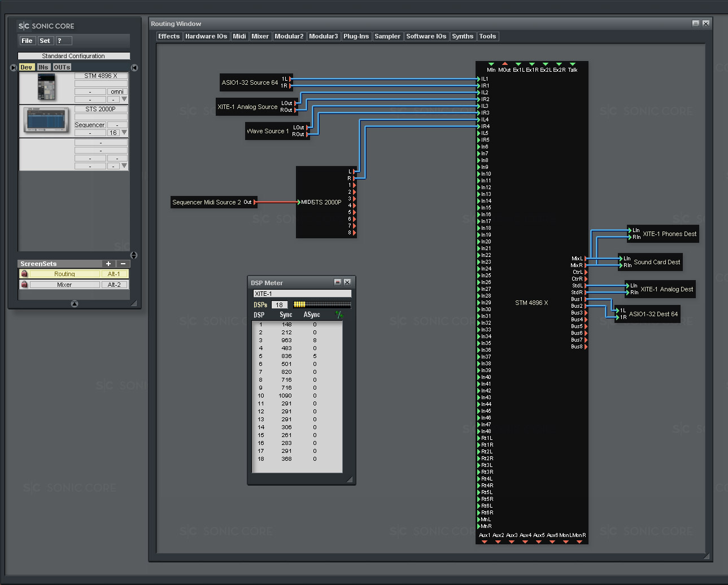The image size is (728, 585).
Task: Open the question mark help menu
Action: coord(64,41)
